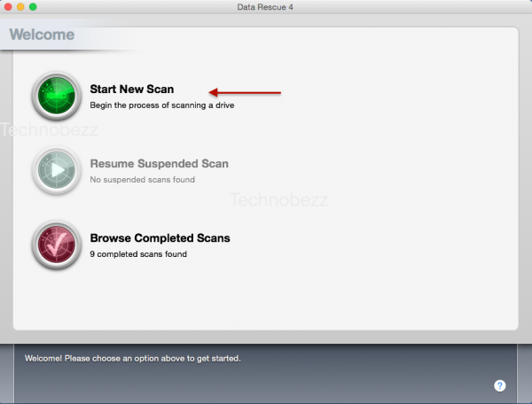Select the "Resume Suspended Scan" heading text
532x404 pixels.
click(x=159, y=164)
